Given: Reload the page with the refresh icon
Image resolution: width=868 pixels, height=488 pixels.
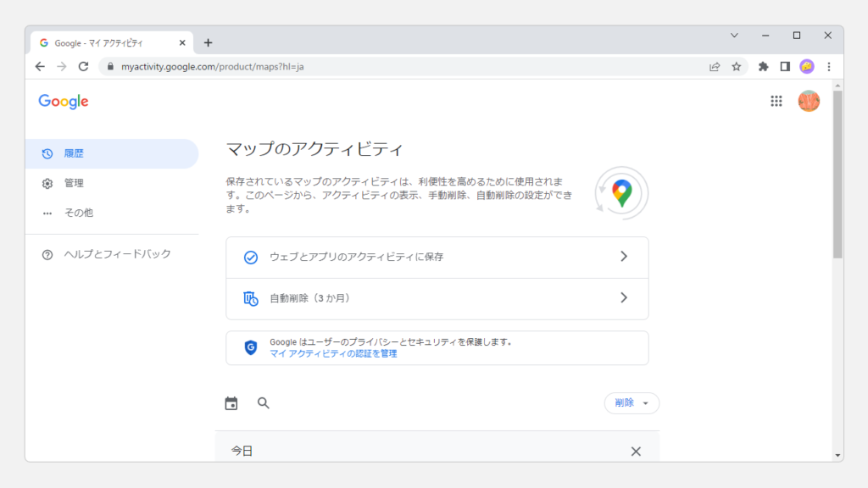Looking at the screenshot, I should 83,66.
